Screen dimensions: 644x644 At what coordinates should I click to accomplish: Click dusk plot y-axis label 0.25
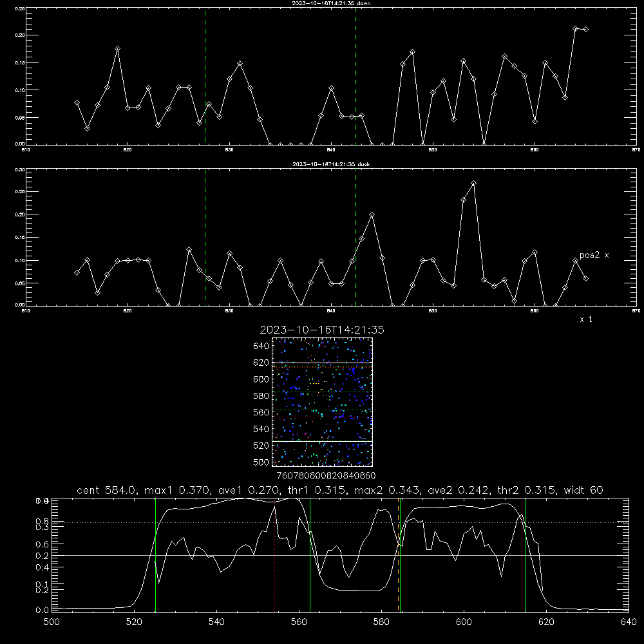(20, 192)
